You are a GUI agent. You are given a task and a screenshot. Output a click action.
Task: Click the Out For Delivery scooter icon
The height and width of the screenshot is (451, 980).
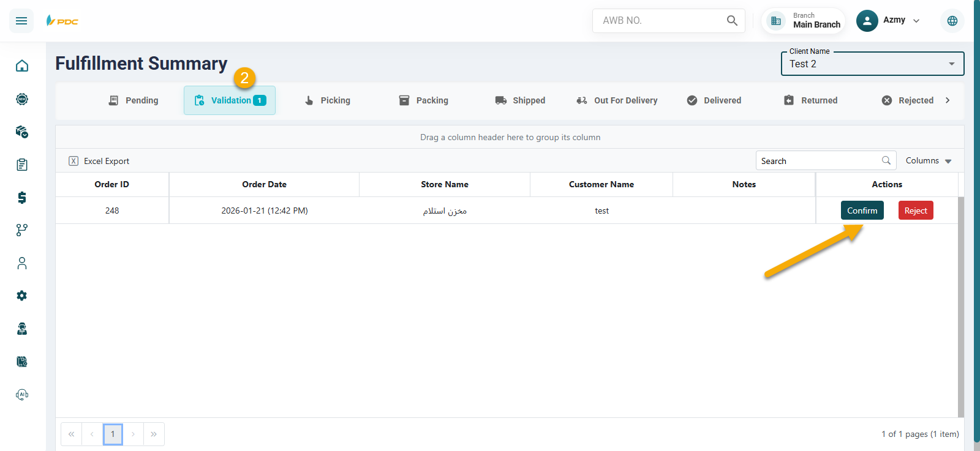coord(582,100)
